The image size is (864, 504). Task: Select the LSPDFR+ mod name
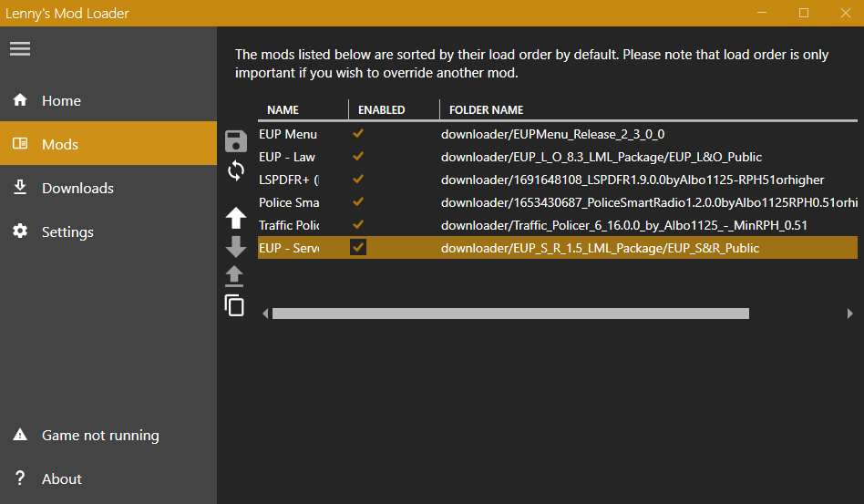point(289,180)
